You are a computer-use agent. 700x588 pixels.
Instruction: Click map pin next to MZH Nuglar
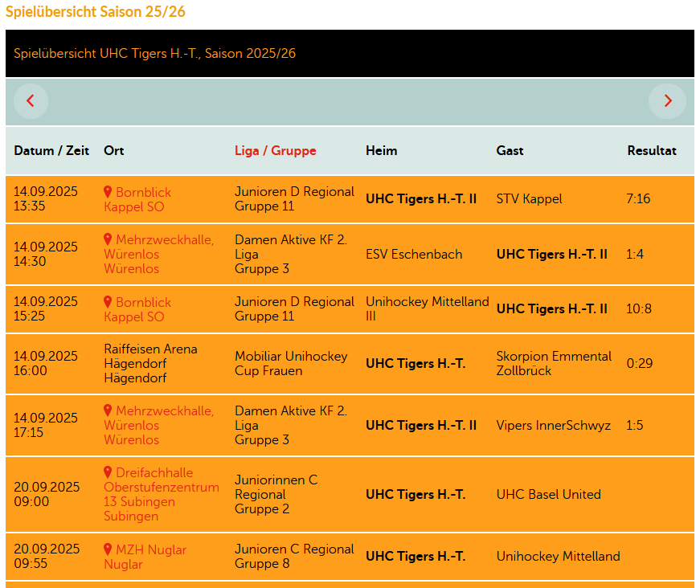(x=108, y=550)
